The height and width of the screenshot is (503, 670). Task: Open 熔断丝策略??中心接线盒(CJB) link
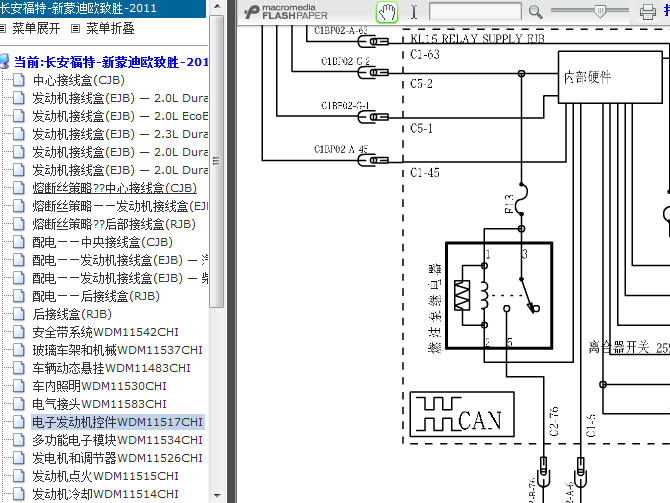pos(115,188)
